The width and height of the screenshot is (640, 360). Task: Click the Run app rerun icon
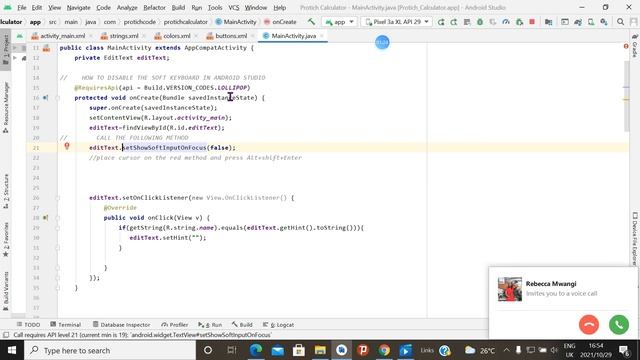click(x=441, y=22)
